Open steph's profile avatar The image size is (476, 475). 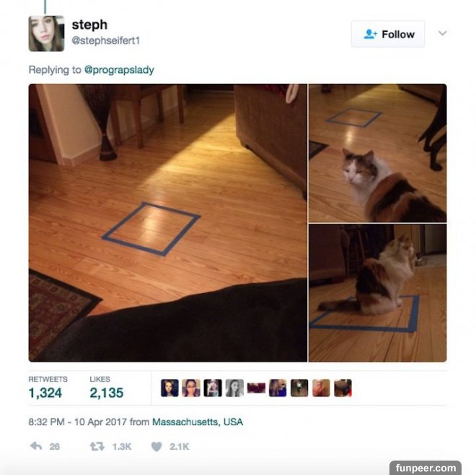pyautogui.click(x=46, y=34)
